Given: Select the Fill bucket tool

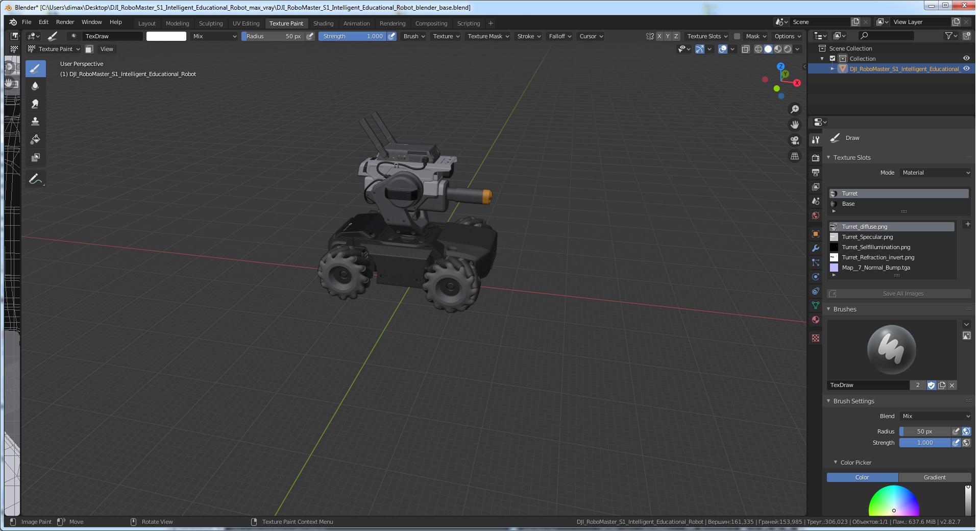Looking at the screenshot, I should pos(35,139).
